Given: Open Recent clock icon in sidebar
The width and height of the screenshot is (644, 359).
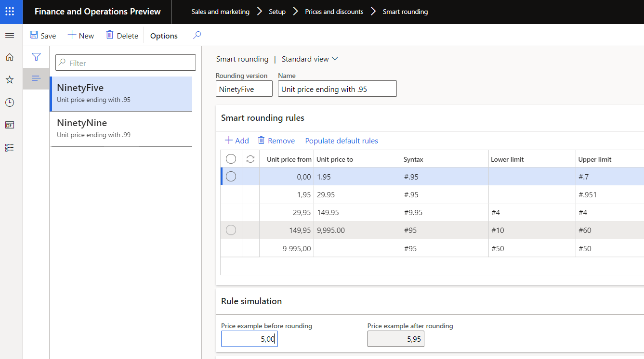Looking at the screenshot, I should click(10, 103).
